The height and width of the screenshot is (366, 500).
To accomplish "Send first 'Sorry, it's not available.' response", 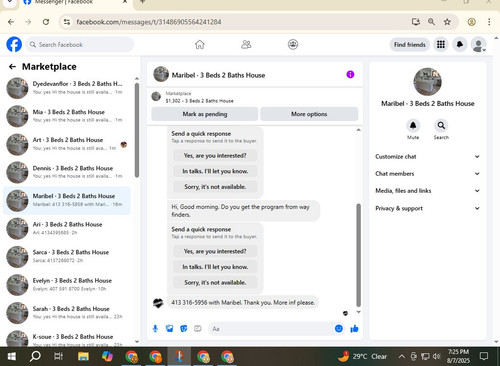I will tap(215, 187).
